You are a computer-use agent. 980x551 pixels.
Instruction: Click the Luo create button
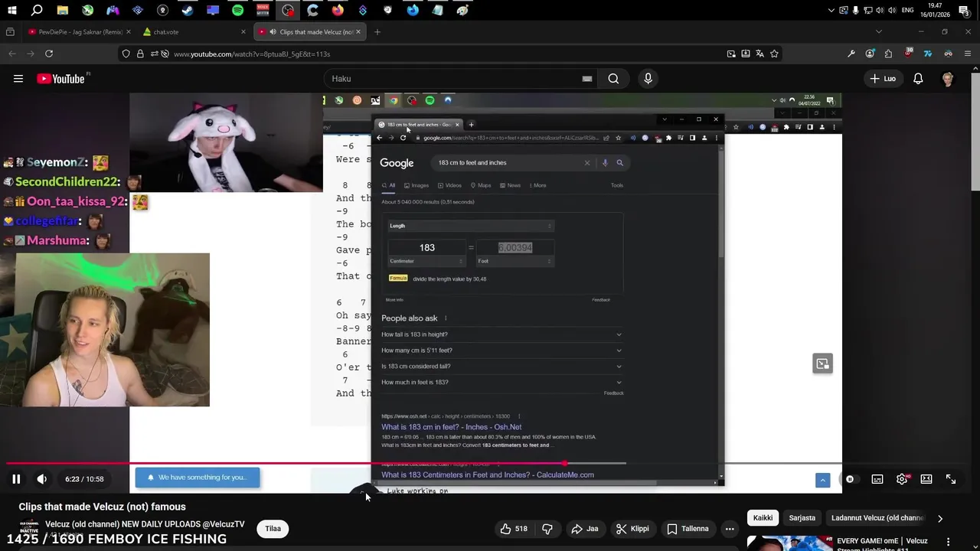coord(883,79)
